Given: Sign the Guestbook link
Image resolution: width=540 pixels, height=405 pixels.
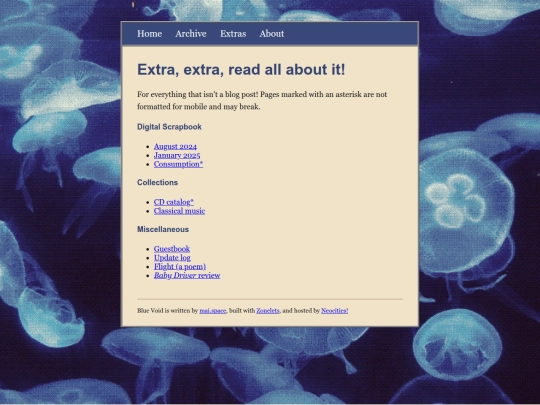Looking at the screenshot, I should pos(172,249).
